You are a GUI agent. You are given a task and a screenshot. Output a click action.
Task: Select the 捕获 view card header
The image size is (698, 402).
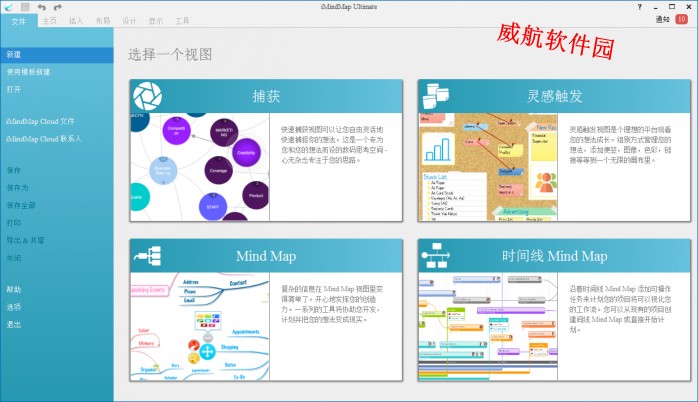pos(266,96)
